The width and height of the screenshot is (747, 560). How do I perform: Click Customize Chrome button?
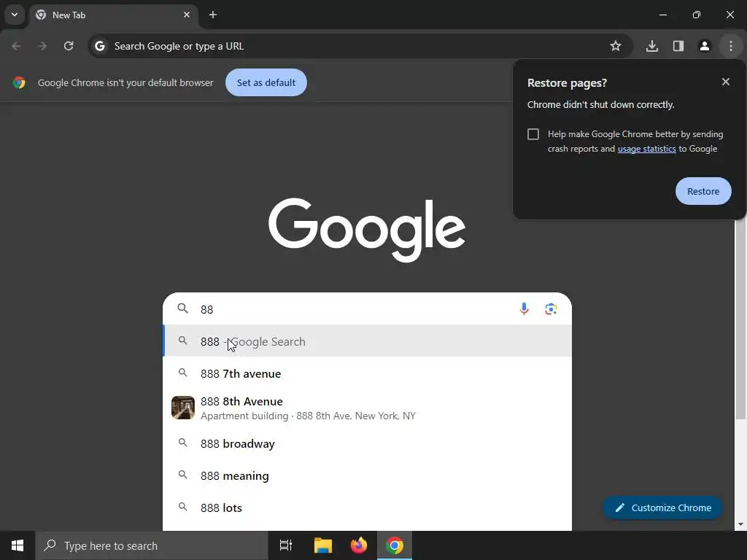pos(662,507)
